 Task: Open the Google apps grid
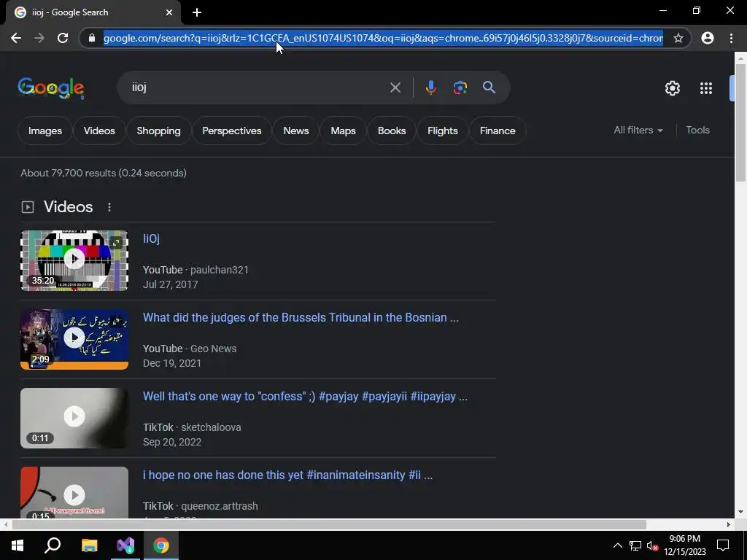pyautogui.click(x=706, y=88)
